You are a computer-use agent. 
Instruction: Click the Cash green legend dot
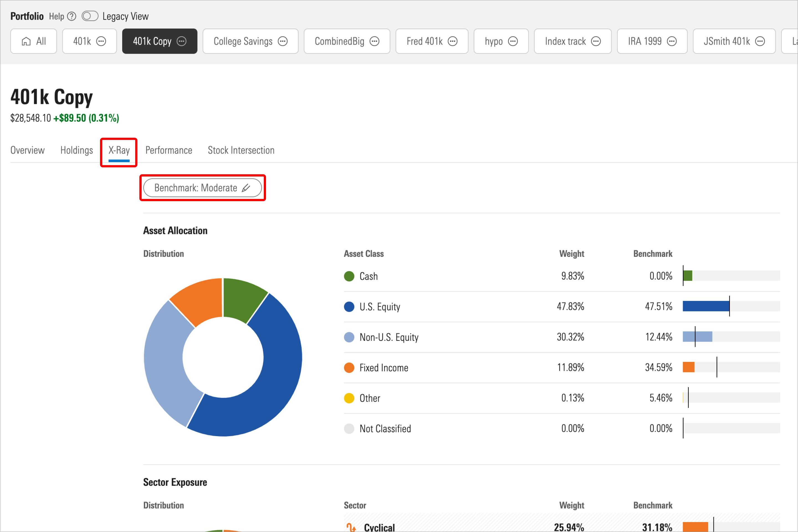click(x=349, y=276)
